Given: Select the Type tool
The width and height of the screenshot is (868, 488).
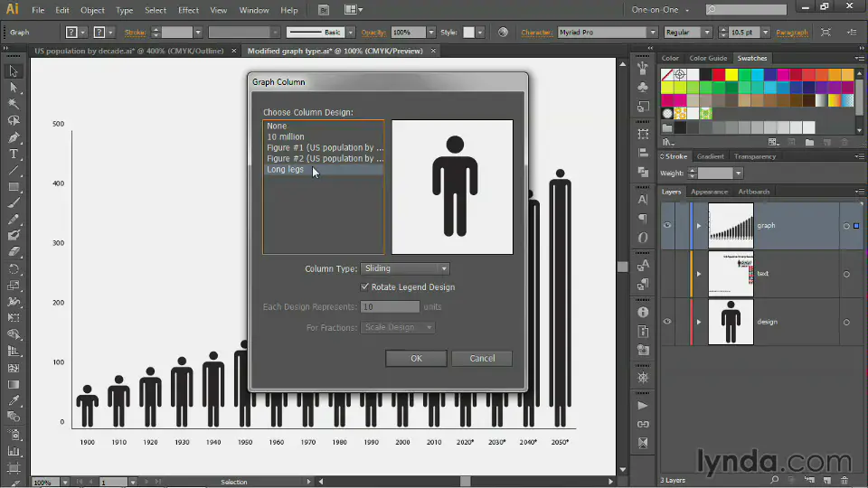Looking at the screenshot, I should (14, 155).
